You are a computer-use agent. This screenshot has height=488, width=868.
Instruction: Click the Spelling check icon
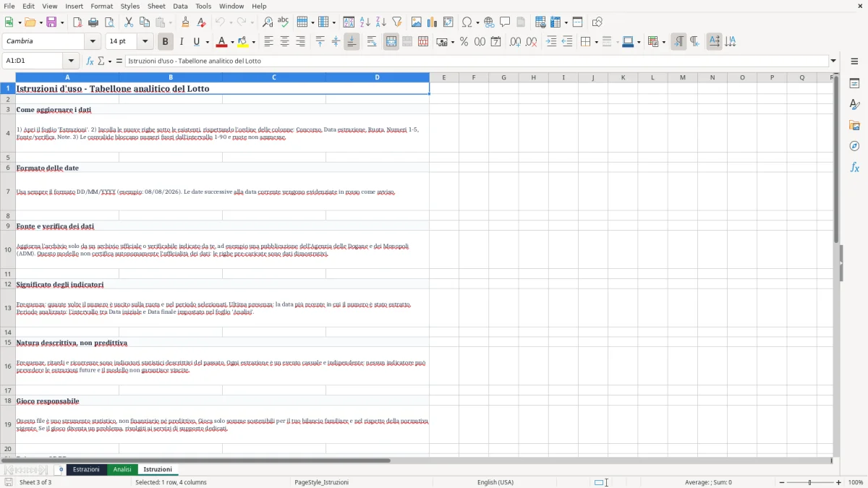pyautogui.click(x=283, y=22)
